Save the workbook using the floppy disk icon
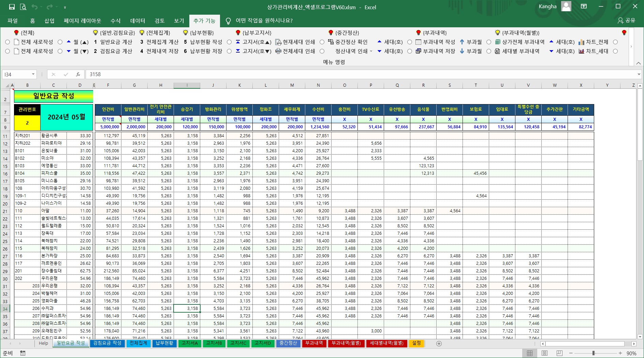This screenshot has width=644, height=358. point(12,7)
